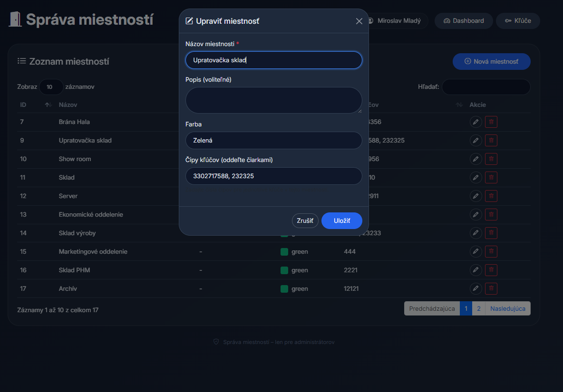Close the Upraviť miestnosť dialog with X
563x392 pixels.
(359, 21)
